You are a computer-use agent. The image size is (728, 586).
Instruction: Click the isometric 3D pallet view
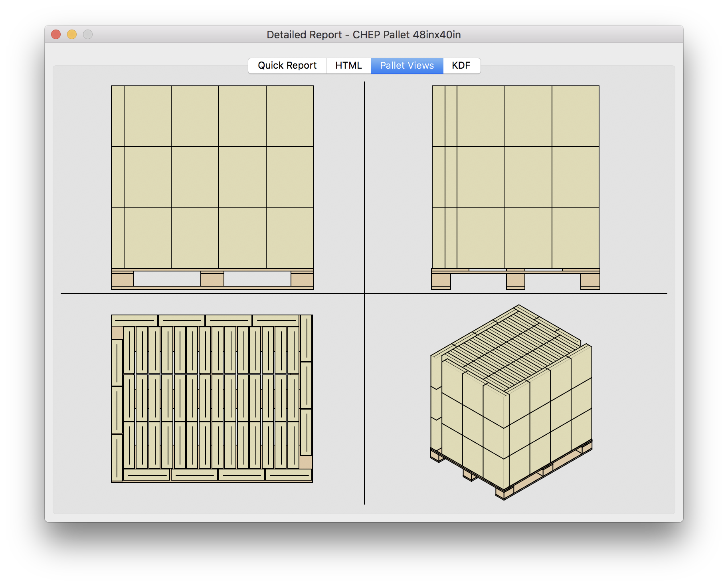coord(511,402)
